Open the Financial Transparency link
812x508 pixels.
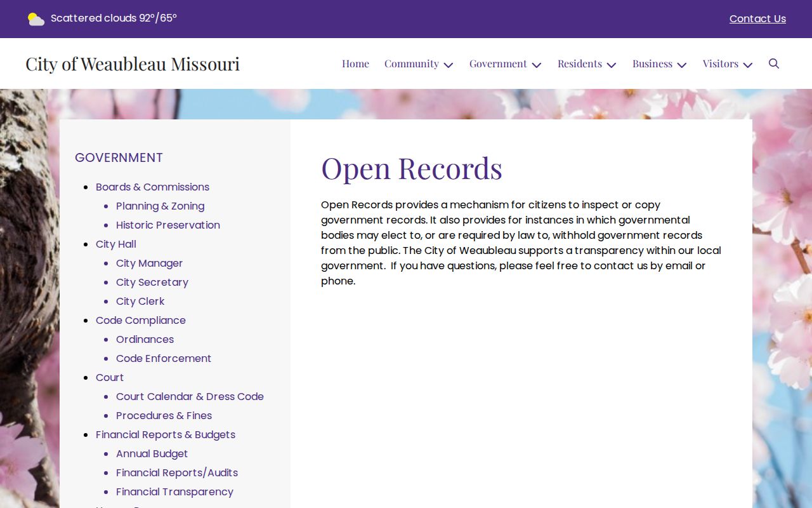click(174, 491)
